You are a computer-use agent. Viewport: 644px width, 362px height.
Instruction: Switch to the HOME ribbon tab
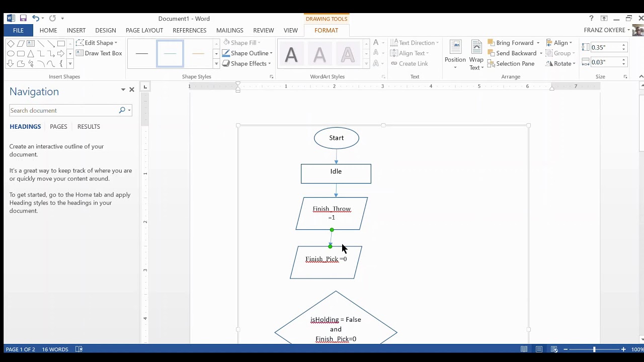(48, 30)
